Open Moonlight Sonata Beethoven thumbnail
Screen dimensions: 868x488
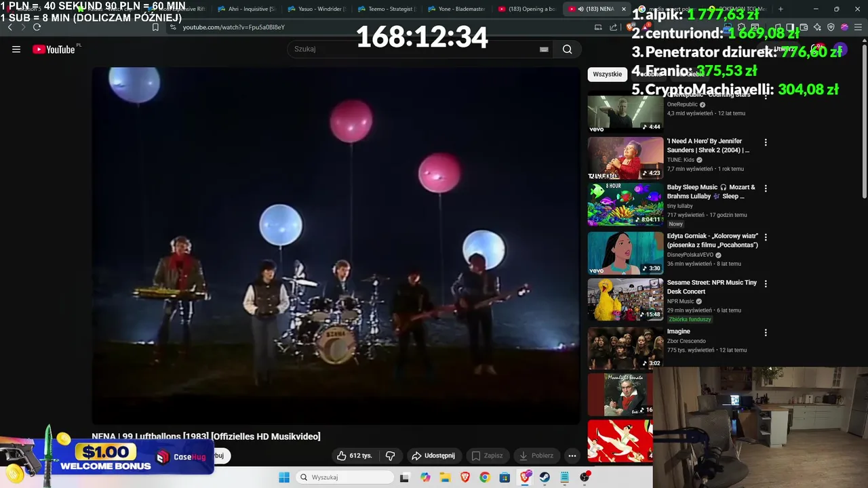pyautogui.click(x=620, y=394)
